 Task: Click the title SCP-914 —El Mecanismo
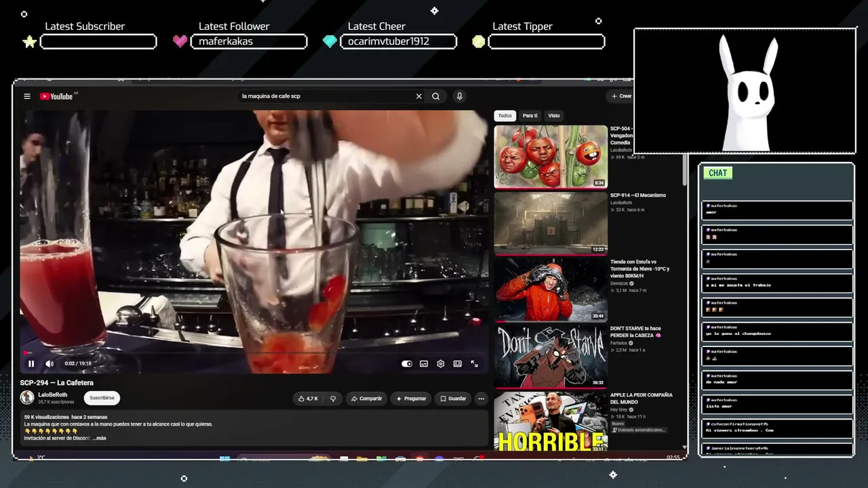click(x=638, y=195)
